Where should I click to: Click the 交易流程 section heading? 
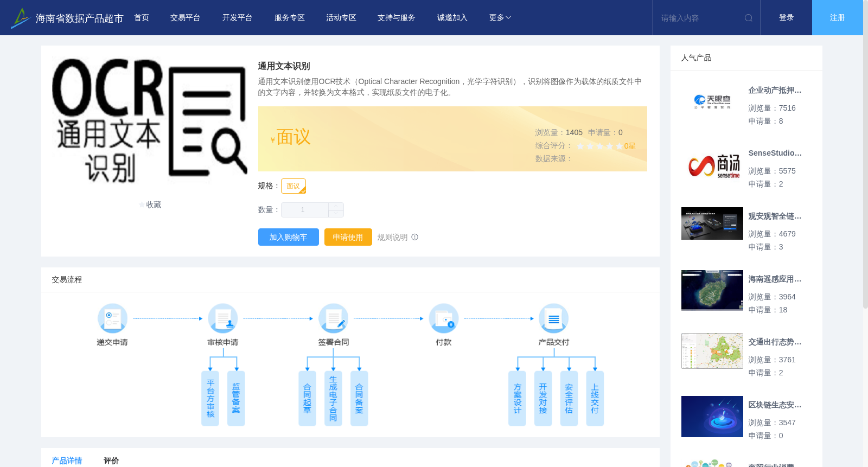(67, 280)
